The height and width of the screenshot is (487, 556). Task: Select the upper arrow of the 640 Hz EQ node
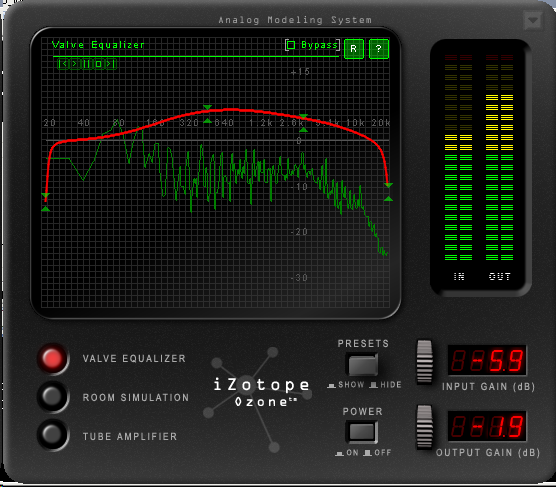[207, 107]
